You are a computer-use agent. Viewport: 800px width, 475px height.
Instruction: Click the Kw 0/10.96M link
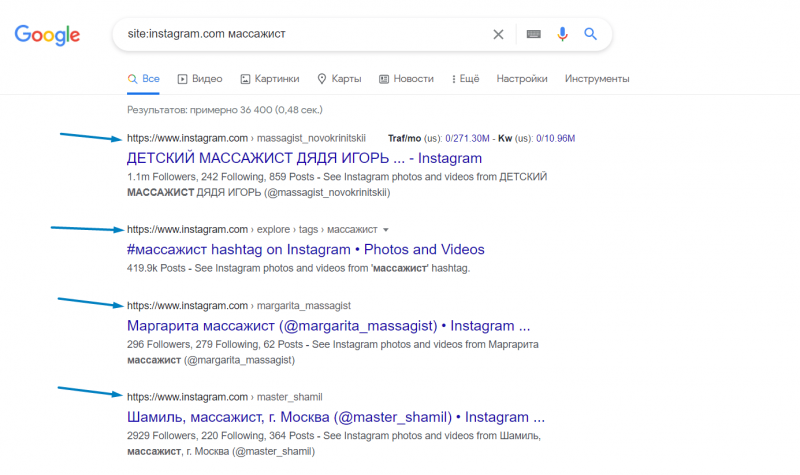click(x=556, y=138)
